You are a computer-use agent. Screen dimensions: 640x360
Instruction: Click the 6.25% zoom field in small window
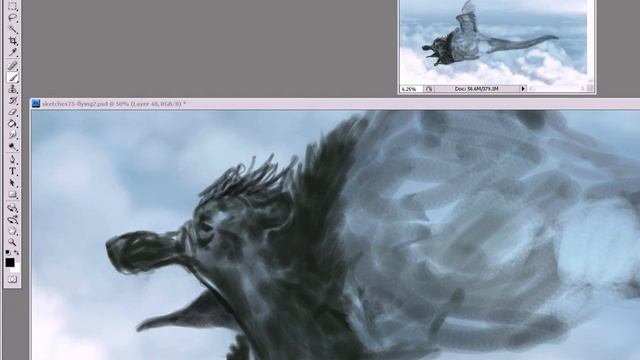coord(411,89)
